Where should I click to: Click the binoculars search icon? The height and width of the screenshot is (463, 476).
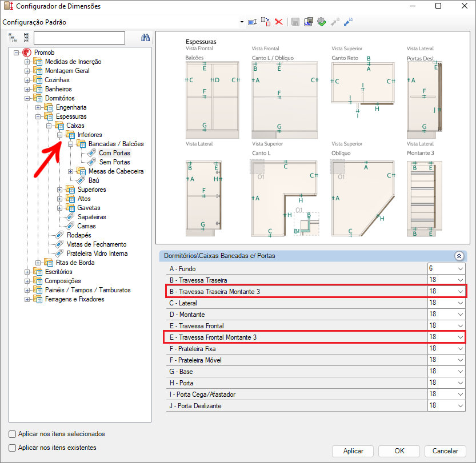pos(145,38)
